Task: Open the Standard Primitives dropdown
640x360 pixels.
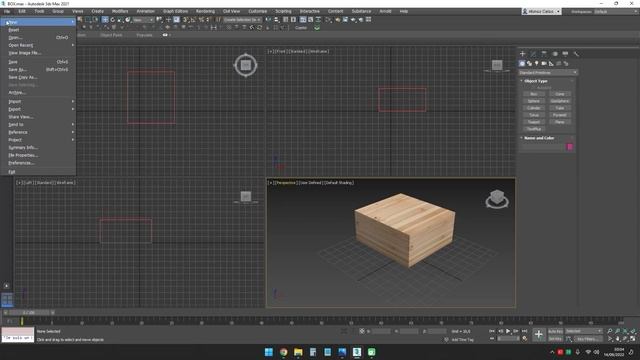Action: tap(548, 73)
